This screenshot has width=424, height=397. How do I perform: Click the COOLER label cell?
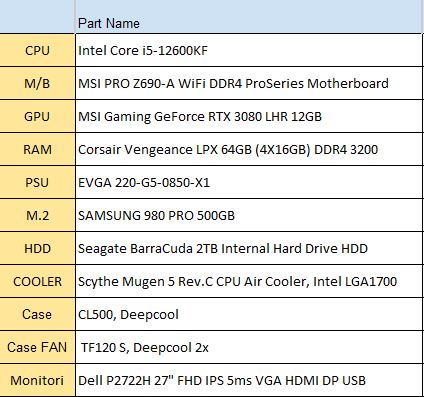point(37,281)
